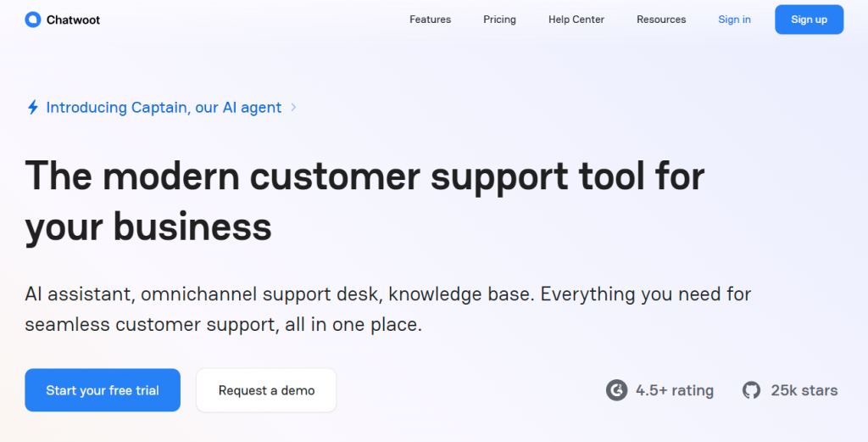Click the Chatwoot brand name text
Image resolution: width=868 pixels, height=442 pixels.
(x=73, y=20)
